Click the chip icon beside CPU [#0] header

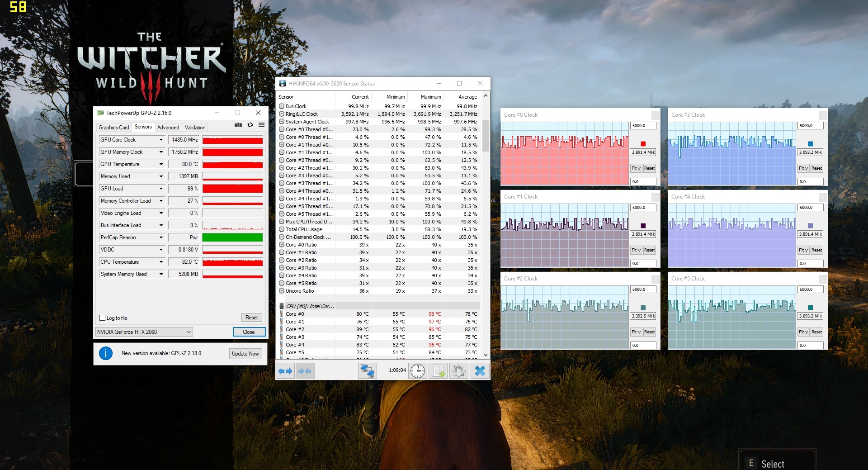tap(282, 306)
